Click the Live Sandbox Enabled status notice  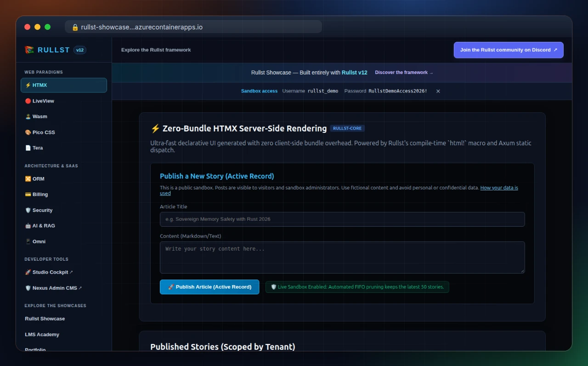coord(357,287)
